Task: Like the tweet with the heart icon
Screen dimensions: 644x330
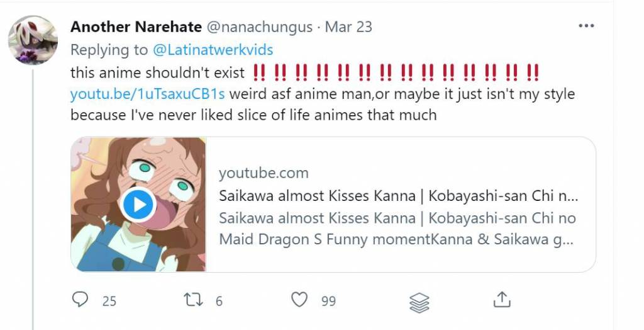Action: coord(299,300)
